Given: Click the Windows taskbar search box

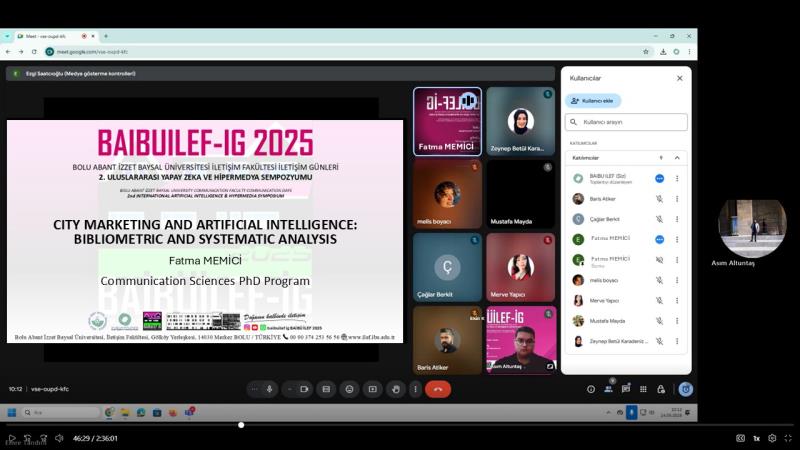Looking at the screenshot, I should (61, 412).
